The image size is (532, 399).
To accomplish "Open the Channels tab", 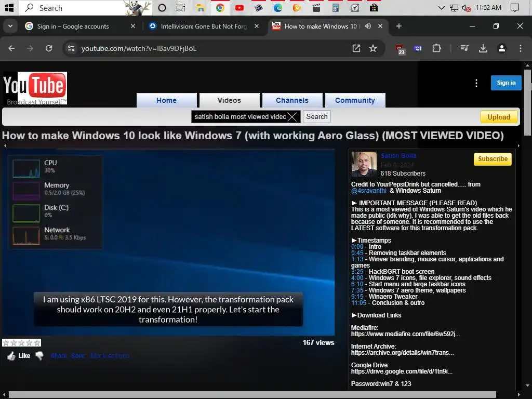I will [x=292, y=100].
